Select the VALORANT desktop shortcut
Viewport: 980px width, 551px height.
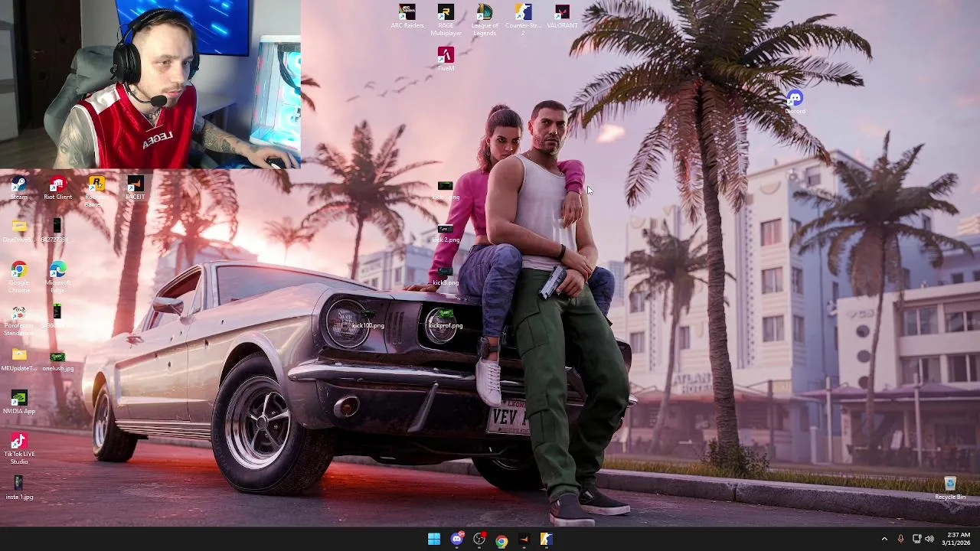[x=562, y=17]
